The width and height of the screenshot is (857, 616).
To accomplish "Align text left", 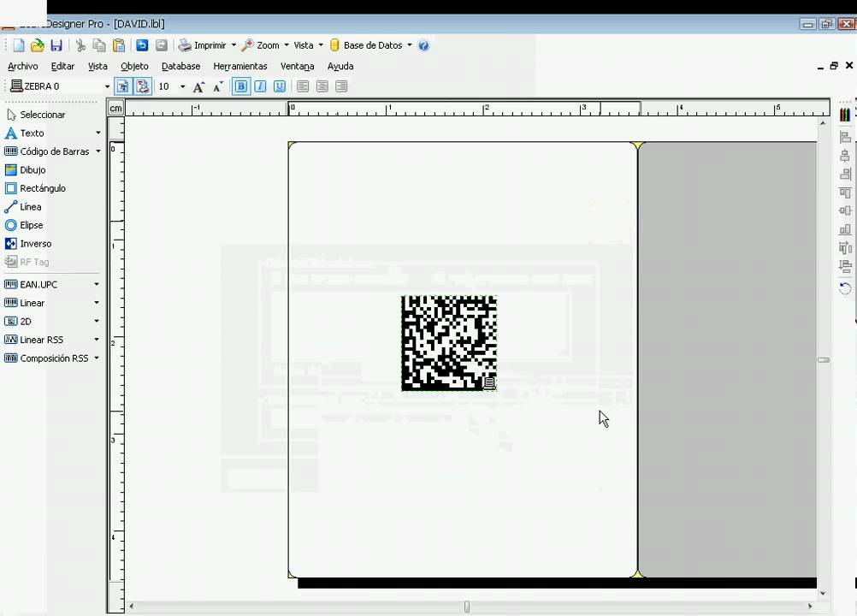I will coord(303,86).
